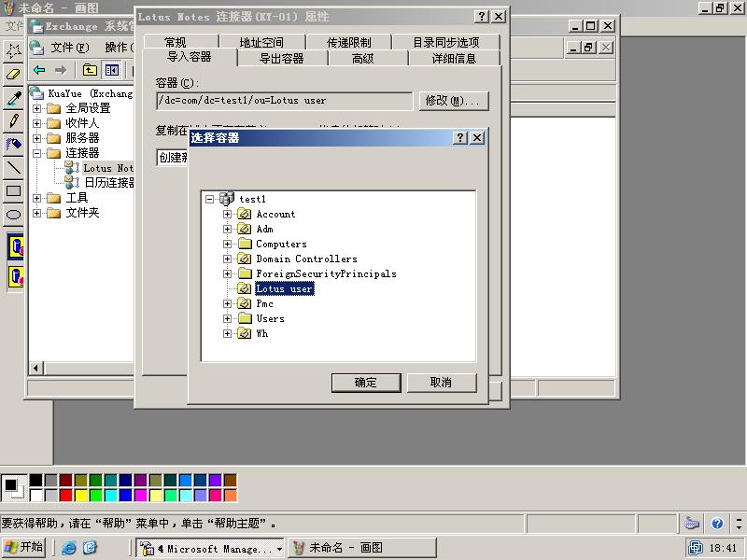Viewport: 747px width, 560px height.
Task: Toggle the console tree show/hide icon
Action: tap(112, 71)
